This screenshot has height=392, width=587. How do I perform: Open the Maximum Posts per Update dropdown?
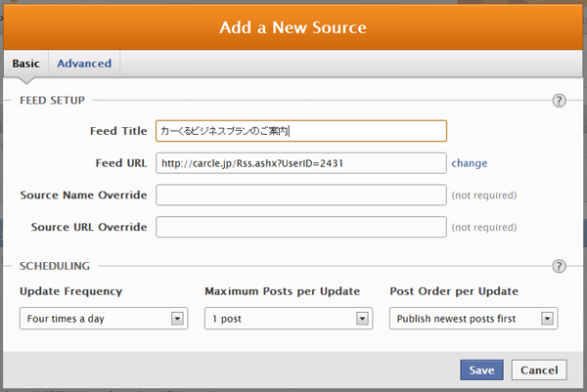[x=289, y=318]
